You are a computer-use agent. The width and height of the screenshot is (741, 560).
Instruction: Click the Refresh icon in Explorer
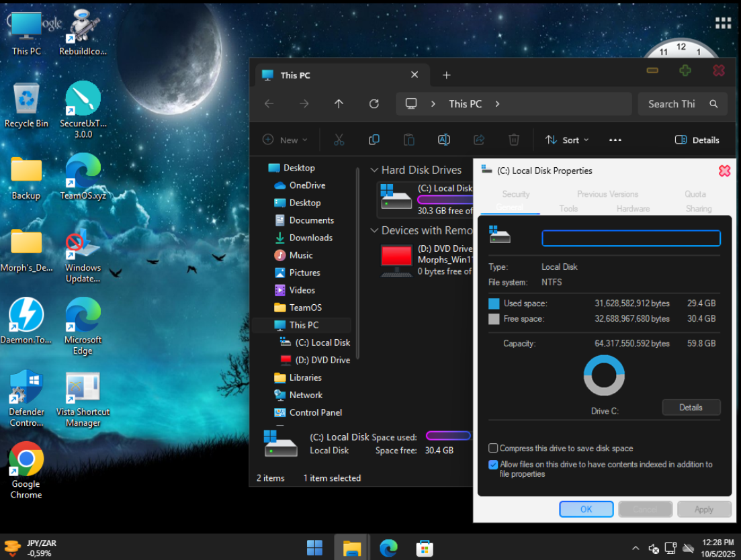pos(374,104)
